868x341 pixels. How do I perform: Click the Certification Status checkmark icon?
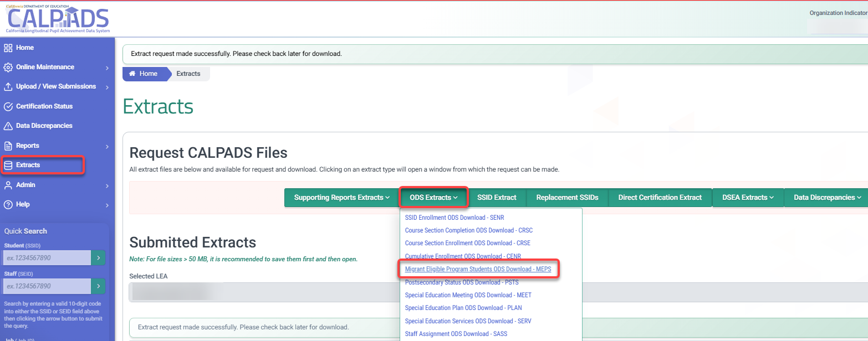point(8,106)
